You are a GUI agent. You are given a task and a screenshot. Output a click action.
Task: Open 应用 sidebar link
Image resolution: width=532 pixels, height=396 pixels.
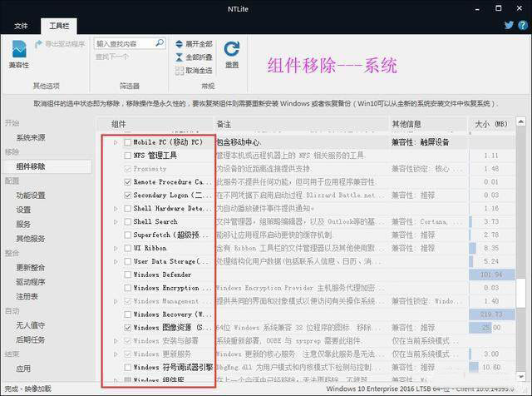click(23, 369)
